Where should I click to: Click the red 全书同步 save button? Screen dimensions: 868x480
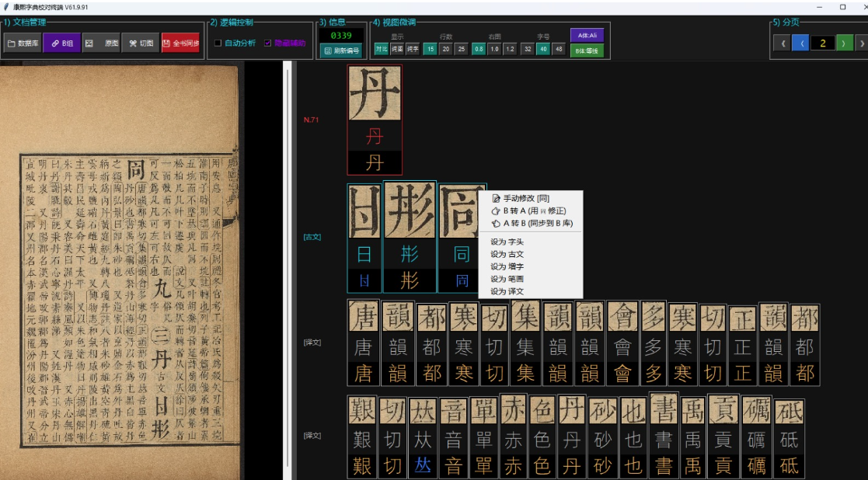tap(181, 43)
